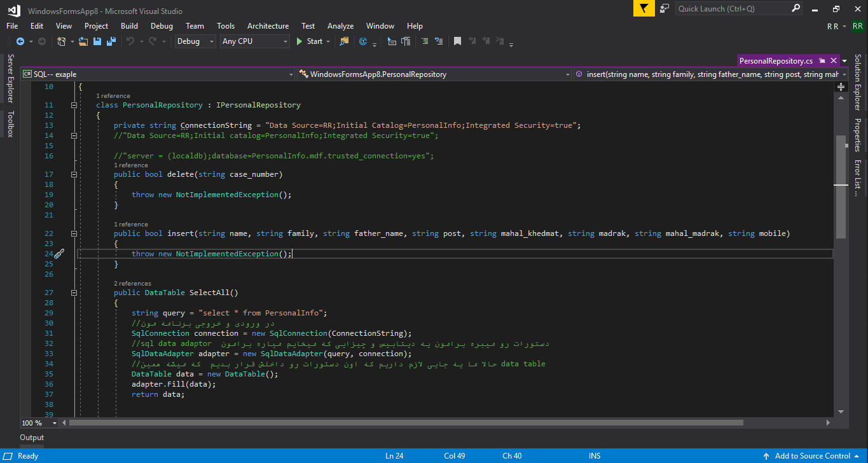Open the Solution Explorer side tab
Screen dimensions: 868x463
pos(857,82)
